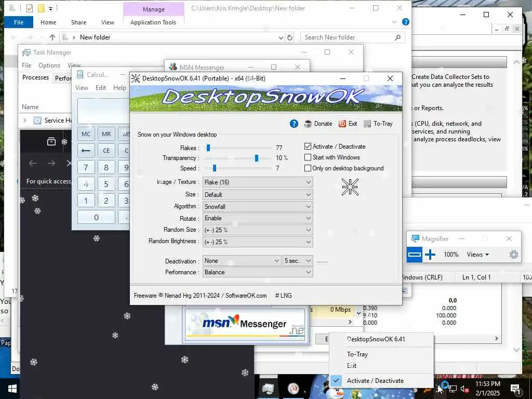Click Calculator MC button
Viewport: 532px width, 399px height.
click(86, 134)
